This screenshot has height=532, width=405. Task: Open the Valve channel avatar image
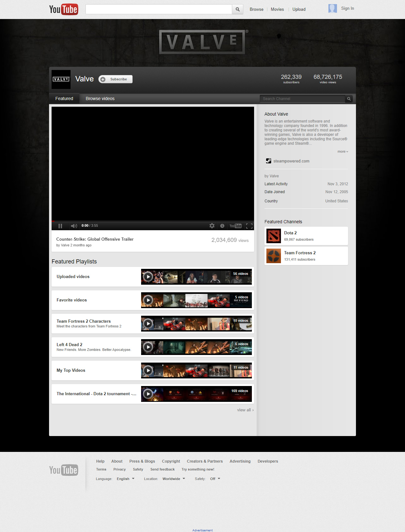pos(61,79)
